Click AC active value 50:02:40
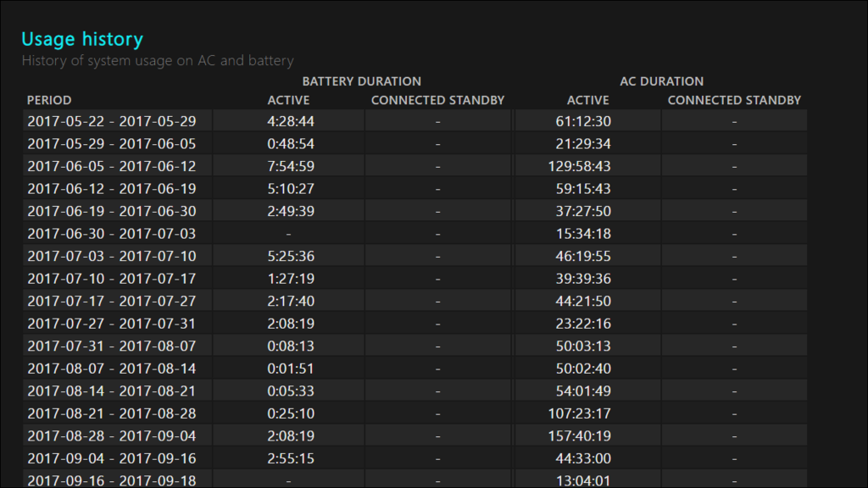This screenshot has height=488, width=868. click(583, 369)
